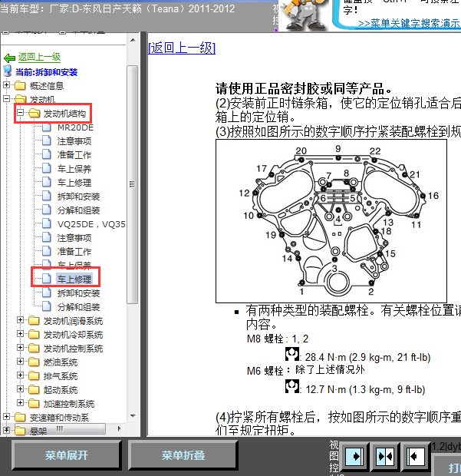The image size is (461, 476).
Task: Click the center-split view control button
Action: [385, 457]
